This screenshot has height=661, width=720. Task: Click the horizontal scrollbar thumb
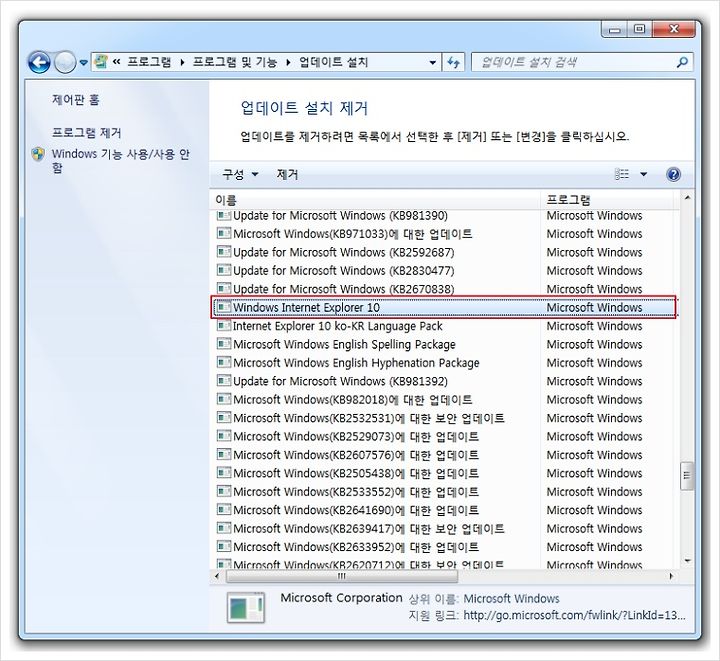(342, 576)
